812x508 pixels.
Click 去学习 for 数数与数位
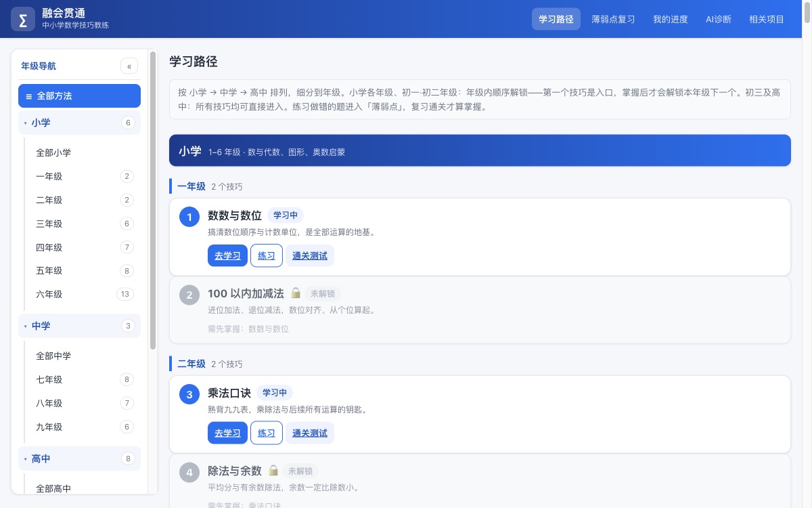(x=227, y=255)
